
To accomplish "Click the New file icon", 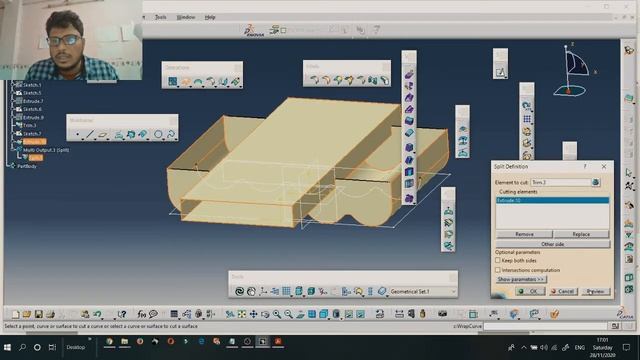I will tap(15, 314).
